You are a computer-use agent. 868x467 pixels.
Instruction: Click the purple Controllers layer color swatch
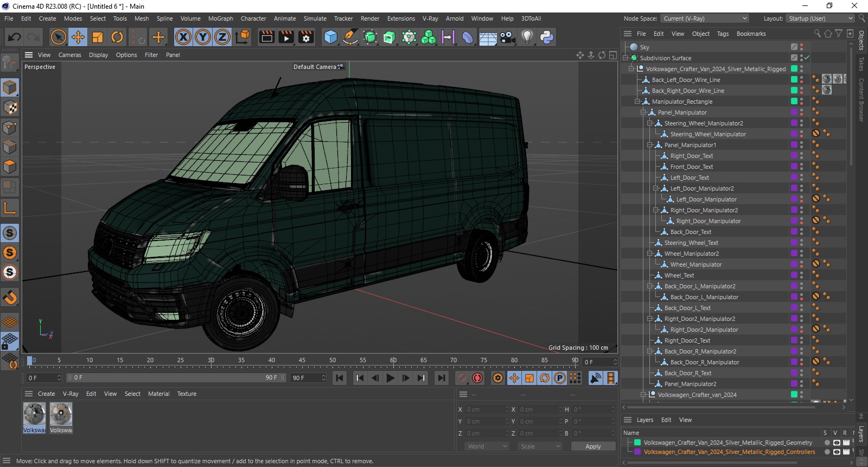637,452
